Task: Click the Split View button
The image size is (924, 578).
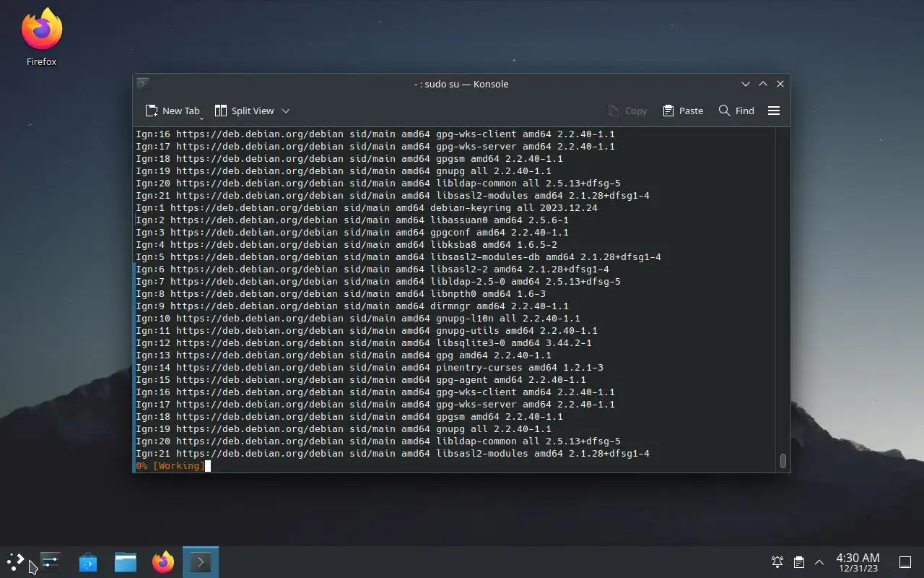Action: pos(244,111)
